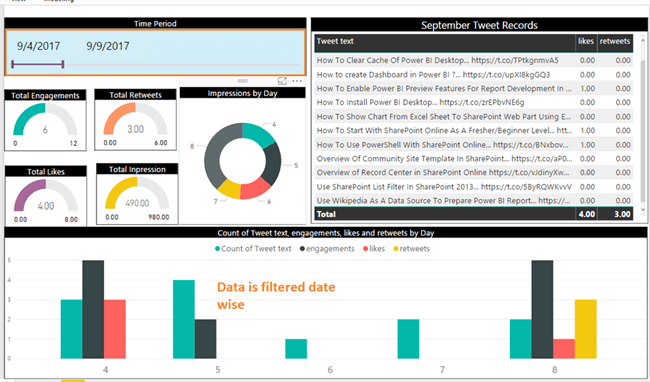Select the row 'How To Enable Power BI Preview Features'
This screenshot has width=650, height=382.
point(473,89)
